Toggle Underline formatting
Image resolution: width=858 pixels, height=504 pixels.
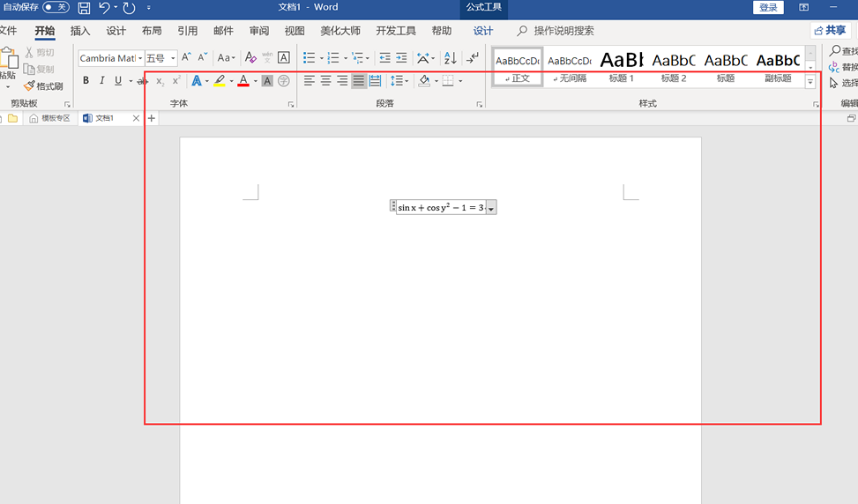(x=118, y=81)
